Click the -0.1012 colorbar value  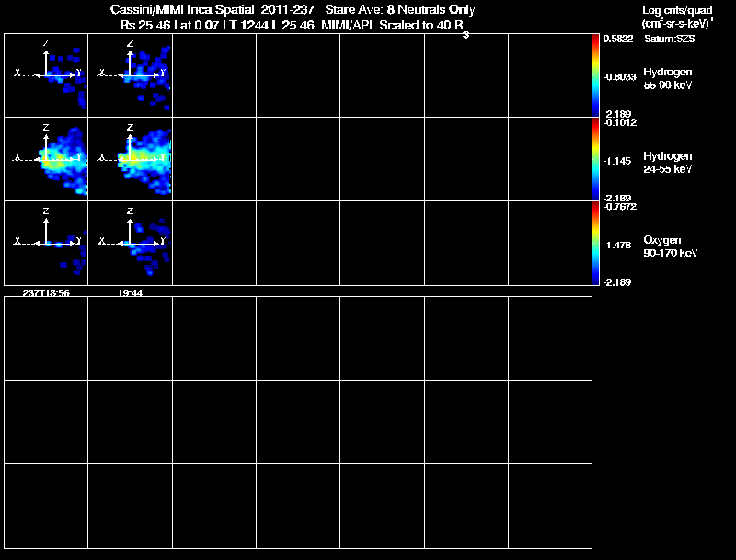(619, 122)
